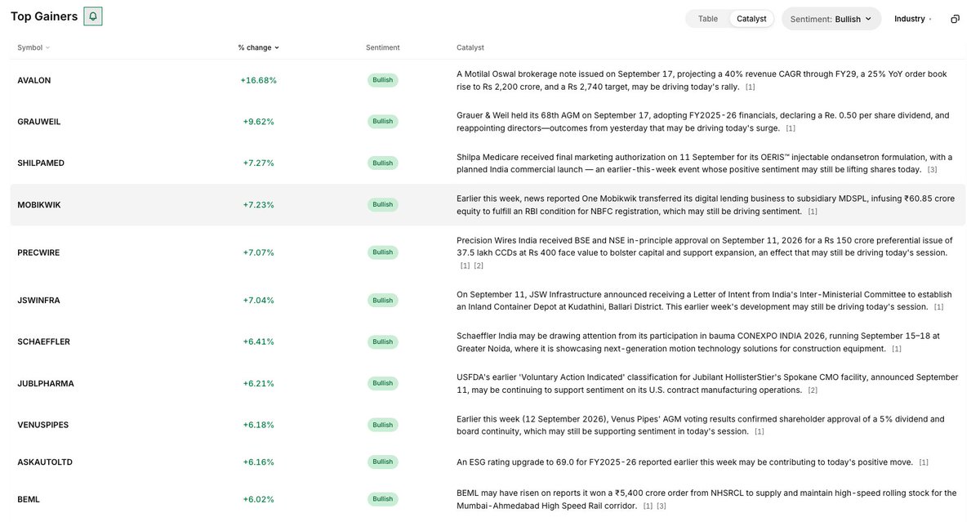The width and height of the screenshot is (980, 522).
Task: Sort by the Symbol column header
Action: (33, 47)
